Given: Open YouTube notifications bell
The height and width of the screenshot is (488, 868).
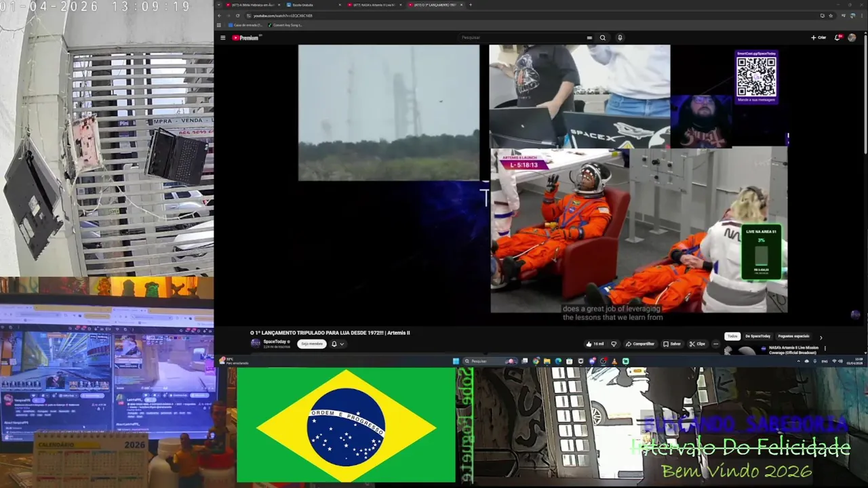Looking at the screenshot, I should (x=837, y=38).
